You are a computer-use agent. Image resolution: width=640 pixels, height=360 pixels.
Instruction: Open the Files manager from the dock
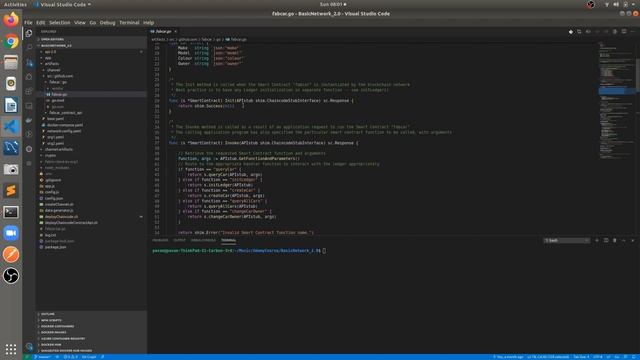click(x=11, y=62)
